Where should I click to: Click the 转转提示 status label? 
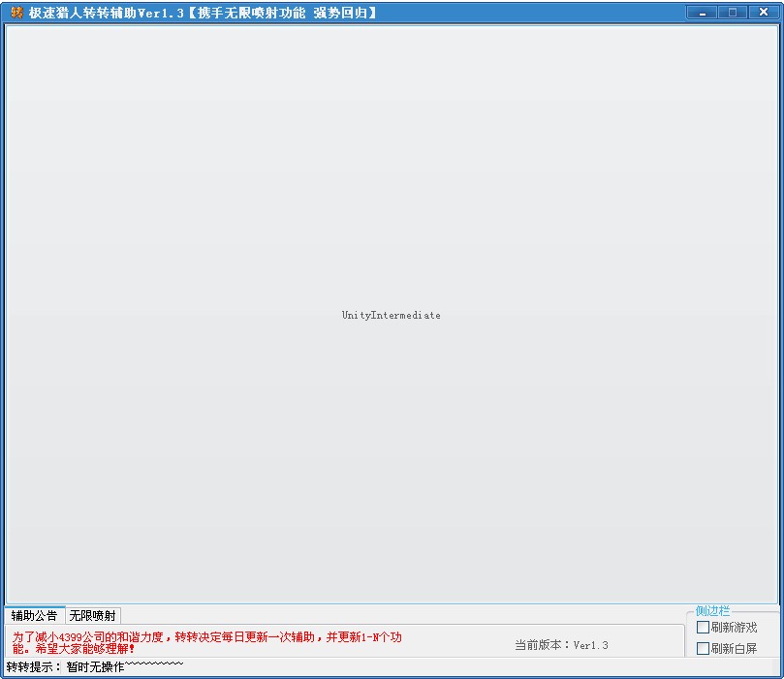34,667
